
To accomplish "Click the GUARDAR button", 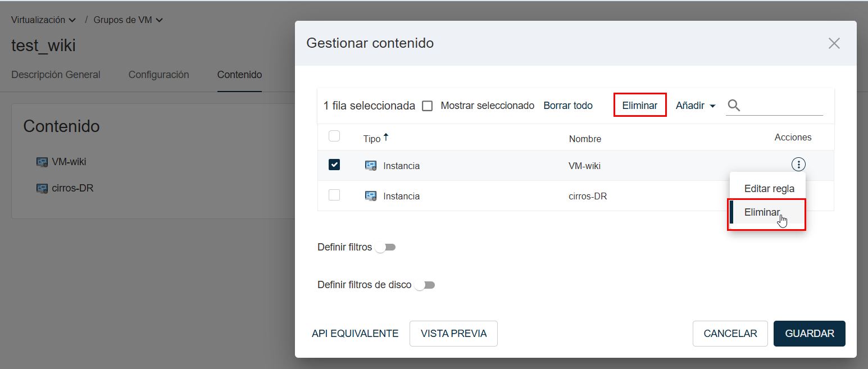I will tap(809, 333).
